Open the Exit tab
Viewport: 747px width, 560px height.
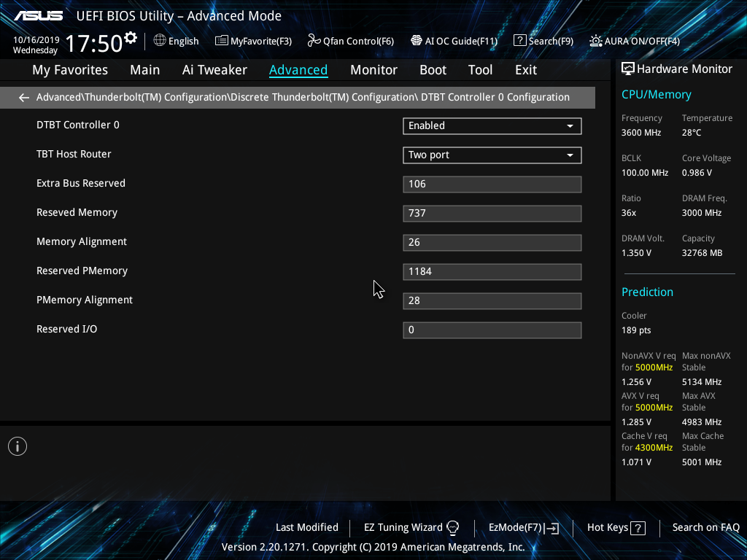point(526,70)
